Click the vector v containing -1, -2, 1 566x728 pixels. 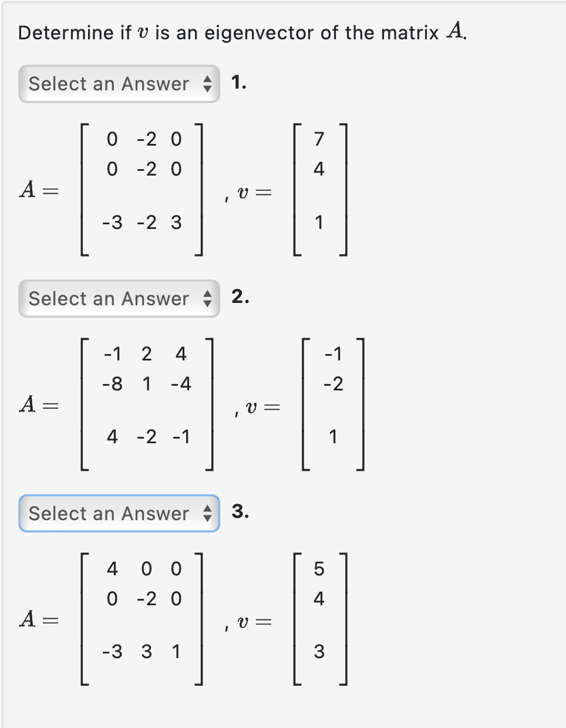click(333, 404)
